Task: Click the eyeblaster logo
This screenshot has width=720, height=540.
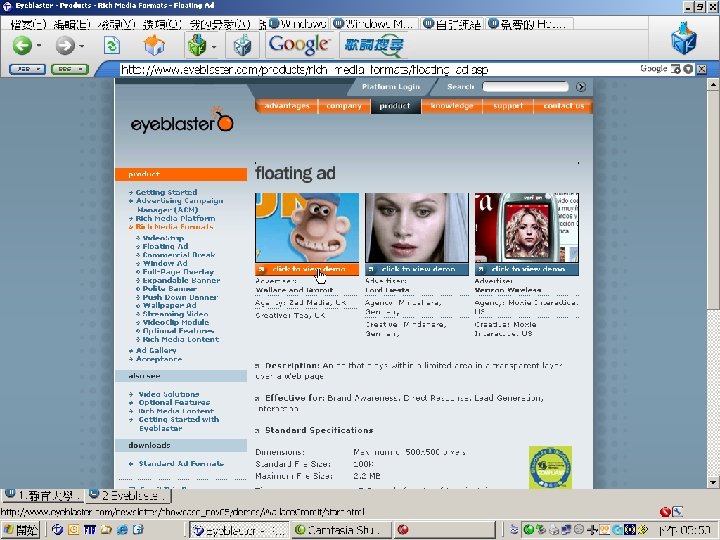Action: [182, 120]
